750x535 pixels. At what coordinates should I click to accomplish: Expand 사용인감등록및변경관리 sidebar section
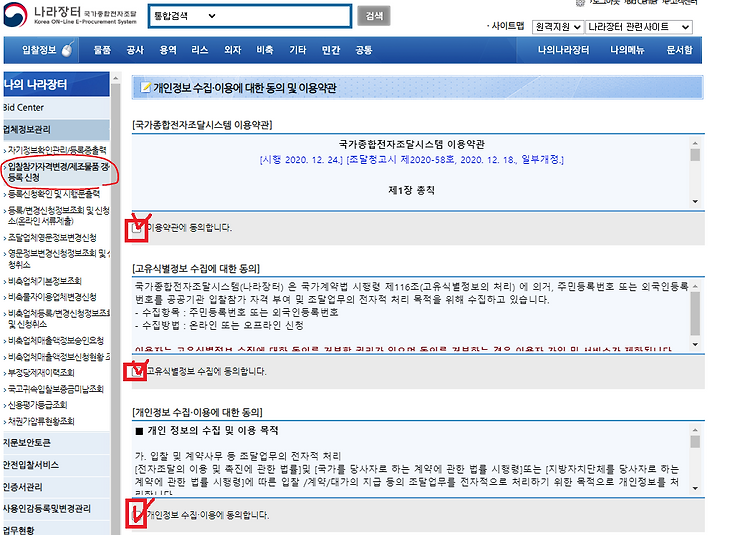[56, 508]
